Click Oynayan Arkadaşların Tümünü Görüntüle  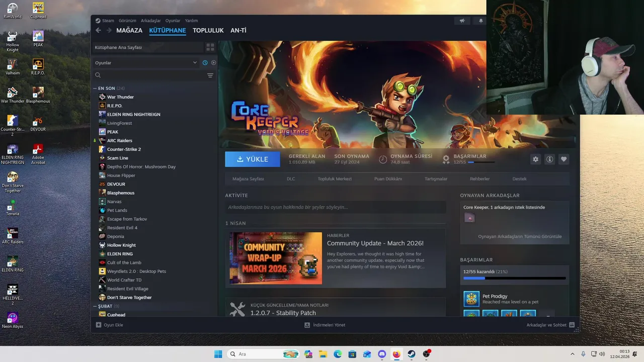[x=520, y=236]
